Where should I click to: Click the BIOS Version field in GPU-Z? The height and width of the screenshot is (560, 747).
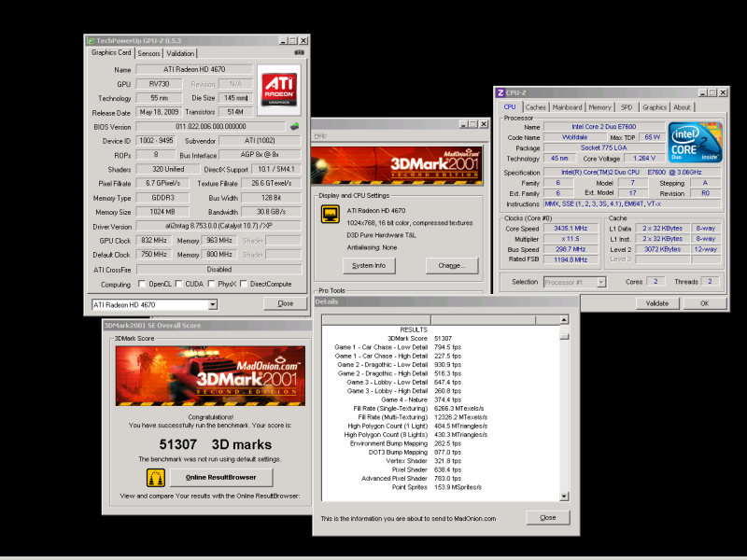(x=211, y=126)
